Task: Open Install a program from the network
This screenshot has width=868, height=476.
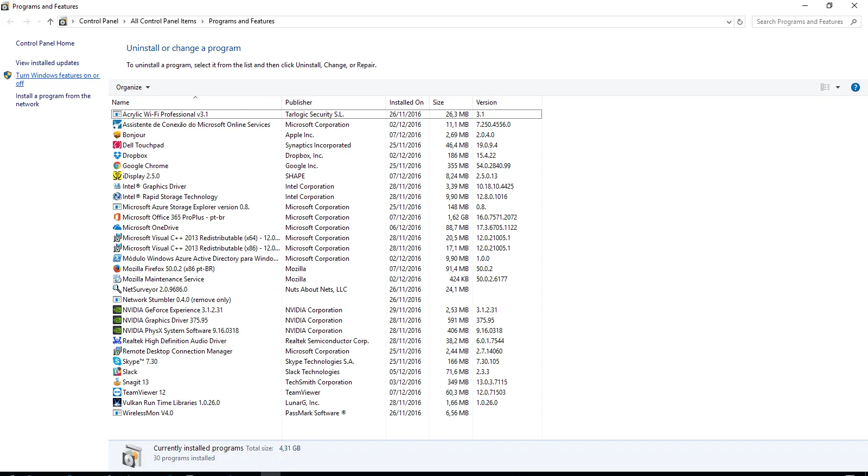Action: pos(53,100)
